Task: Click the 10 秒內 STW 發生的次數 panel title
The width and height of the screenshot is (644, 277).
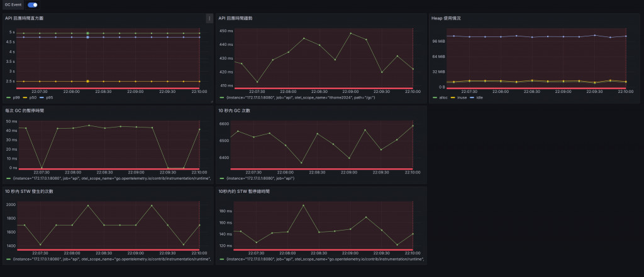Action: pyautogui.click(x=29, y=192)
